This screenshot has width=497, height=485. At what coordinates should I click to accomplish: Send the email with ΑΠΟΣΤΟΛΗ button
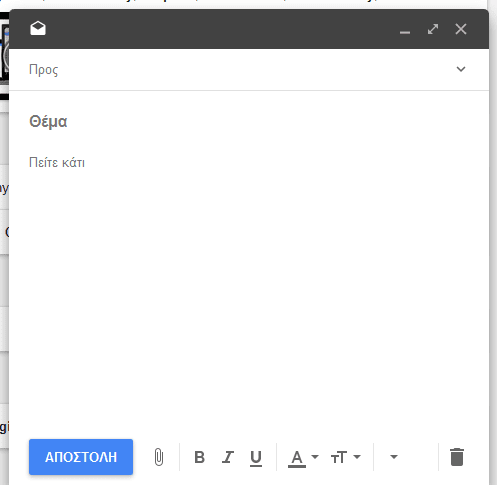point(81,457)
